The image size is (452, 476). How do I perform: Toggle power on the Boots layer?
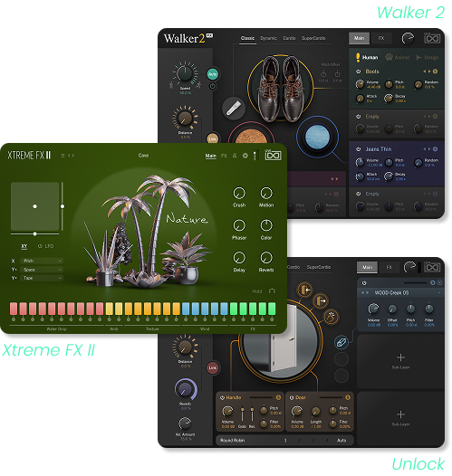click(358, 71)
